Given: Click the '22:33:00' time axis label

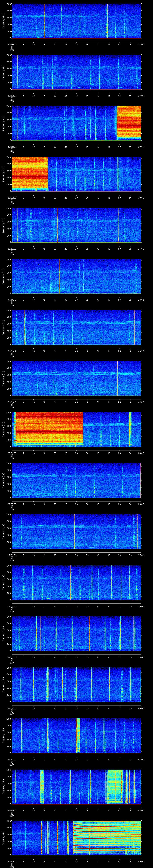Looking at the screenshot, I should click(x=12, y=402).
